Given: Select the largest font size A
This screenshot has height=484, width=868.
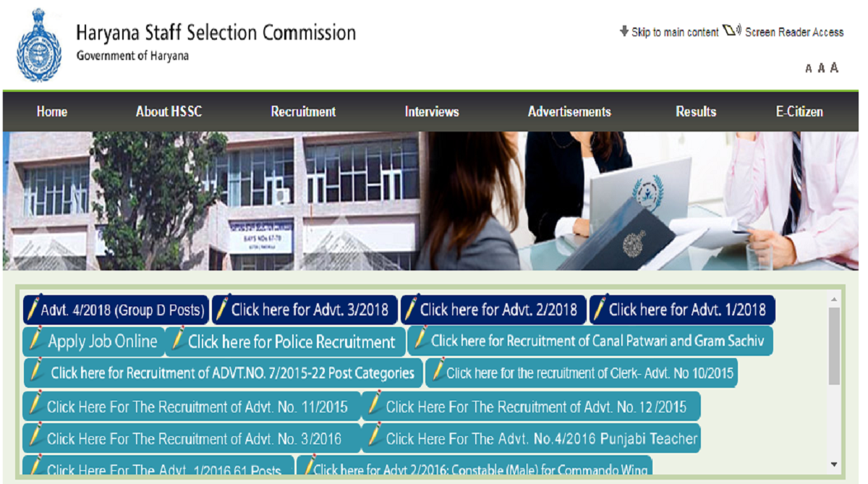Looking at the screenshot, I should click(x=834, y=67).
